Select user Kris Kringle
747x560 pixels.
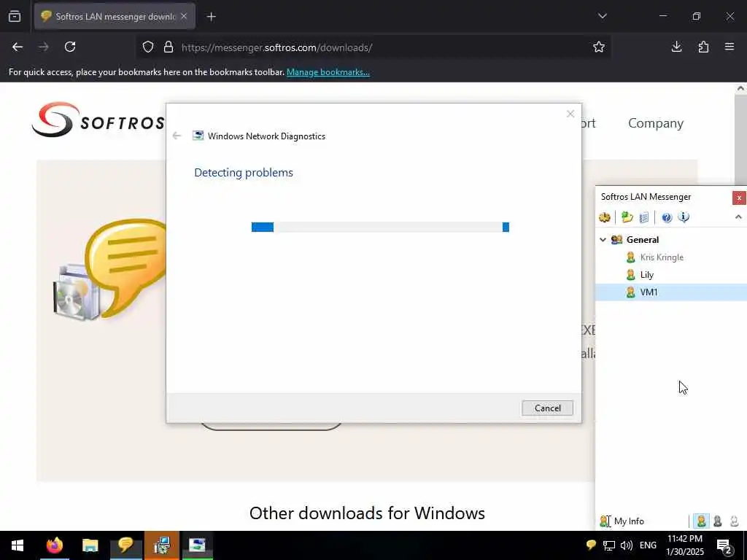(661, 257)
